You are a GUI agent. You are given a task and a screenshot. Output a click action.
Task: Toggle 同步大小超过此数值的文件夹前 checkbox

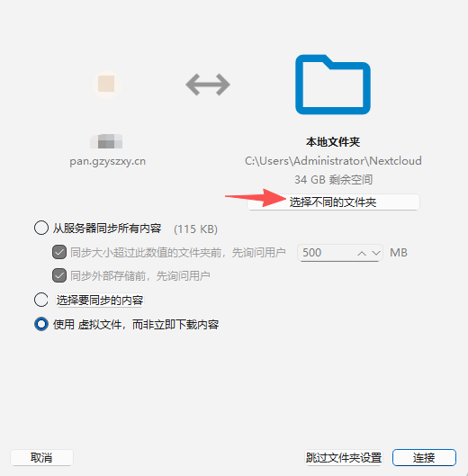[x=59, y=252]
